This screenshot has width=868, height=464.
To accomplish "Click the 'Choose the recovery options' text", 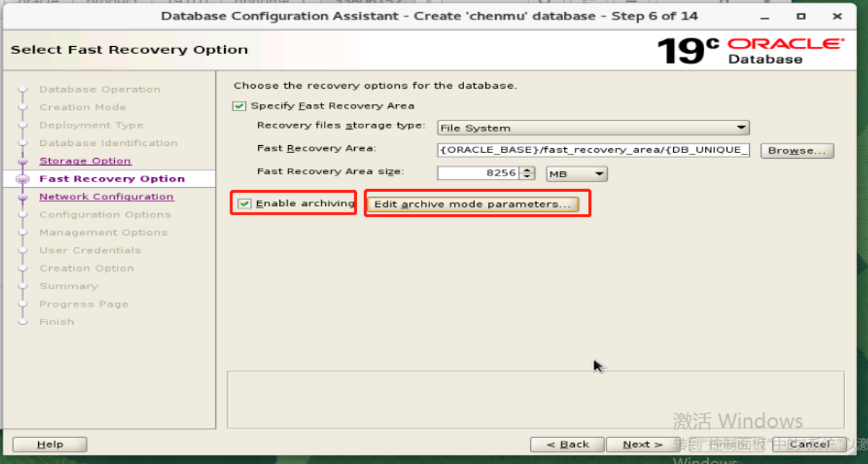I will click(375, 86).
